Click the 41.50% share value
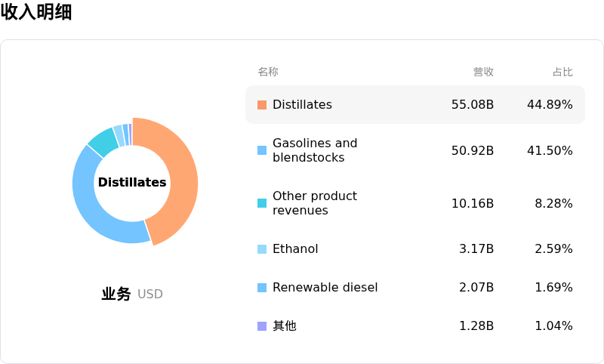Viewport: 604px width, 364px height. pyautogui.click(x=550, y=150)
